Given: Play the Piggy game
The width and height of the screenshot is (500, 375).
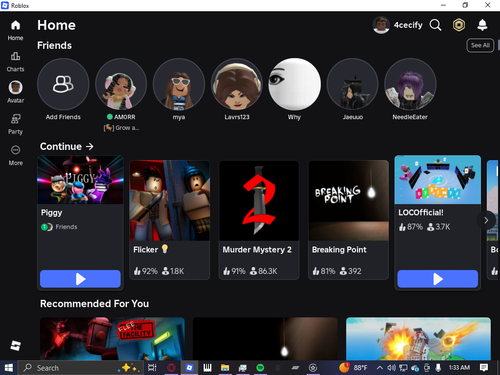Looking at the screenshot, I should tap(80, 279).
